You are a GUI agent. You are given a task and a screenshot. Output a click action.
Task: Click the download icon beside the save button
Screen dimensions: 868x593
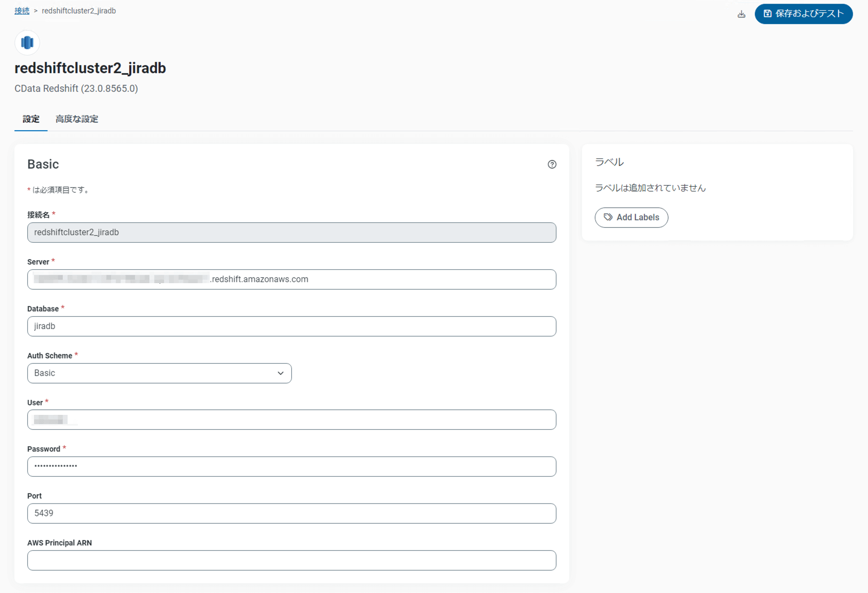[x=741, y=14]
